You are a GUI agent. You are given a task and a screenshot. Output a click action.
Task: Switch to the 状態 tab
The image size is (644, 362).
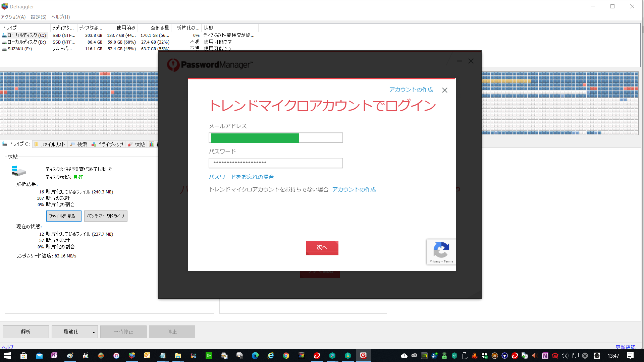(x=136, y=144)
